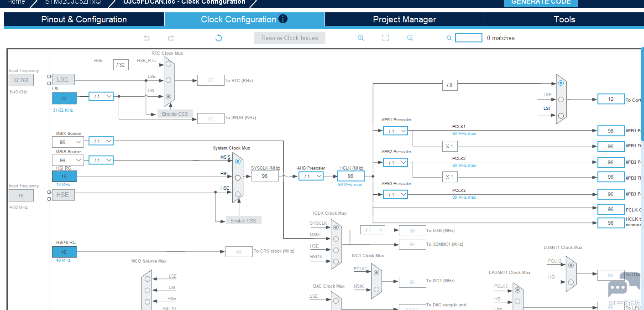Switch to Clock Configuration tab

245,19
